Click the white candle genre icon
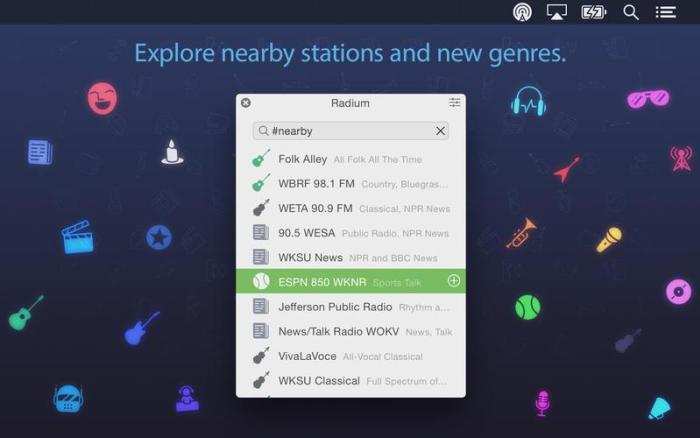Viewport: 700px width, 438px height. [172, 152]
